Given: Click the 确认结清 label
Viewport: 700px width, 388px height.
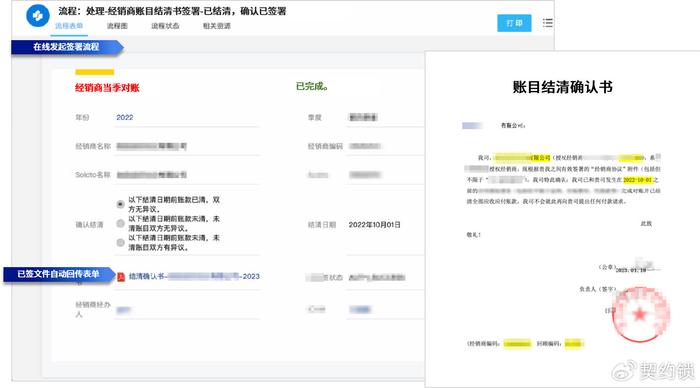Looking at the screenshot, I should 89,225.
